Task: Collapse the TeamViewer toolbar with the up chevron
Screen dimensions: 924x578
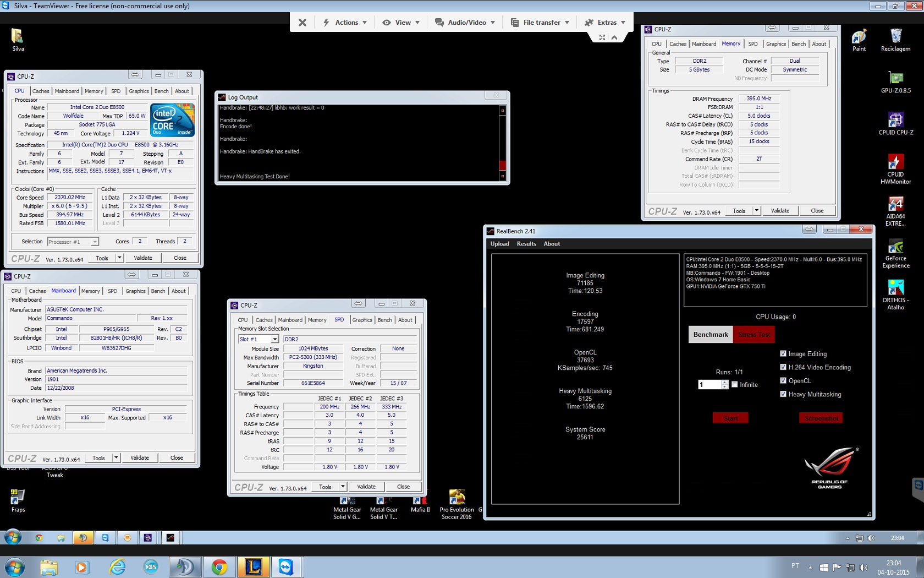Action: (614, 37)
